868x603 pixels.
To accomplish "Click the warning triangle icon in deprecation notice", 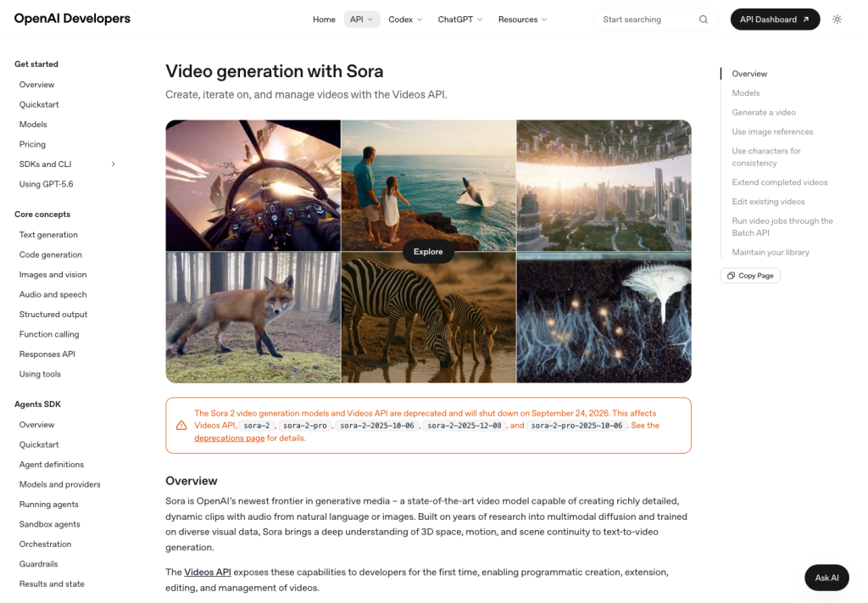I will click(x=181, y=425).
